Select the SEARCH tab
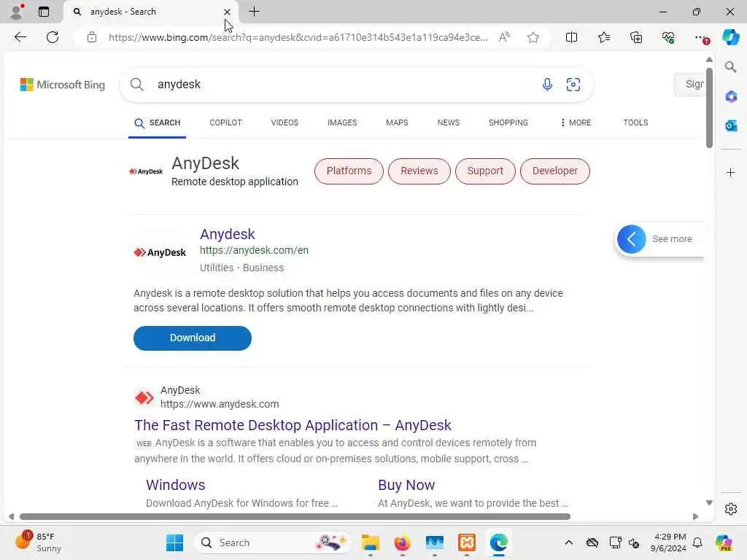 [x=158, y=122]
